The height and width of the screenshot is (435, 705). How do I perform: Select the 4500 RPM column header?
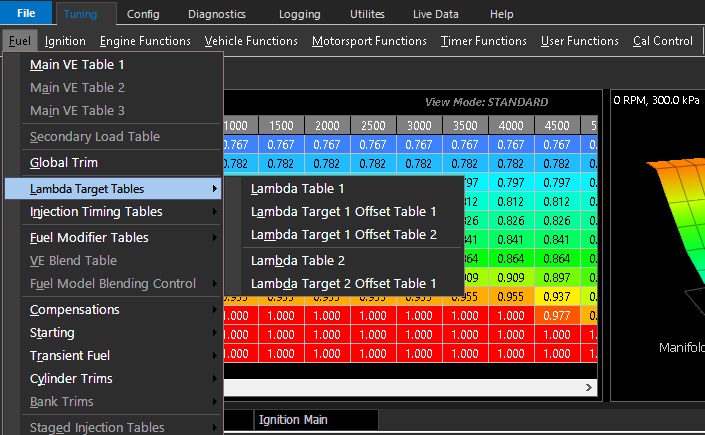pyautogui.click(x=557, y=126)
